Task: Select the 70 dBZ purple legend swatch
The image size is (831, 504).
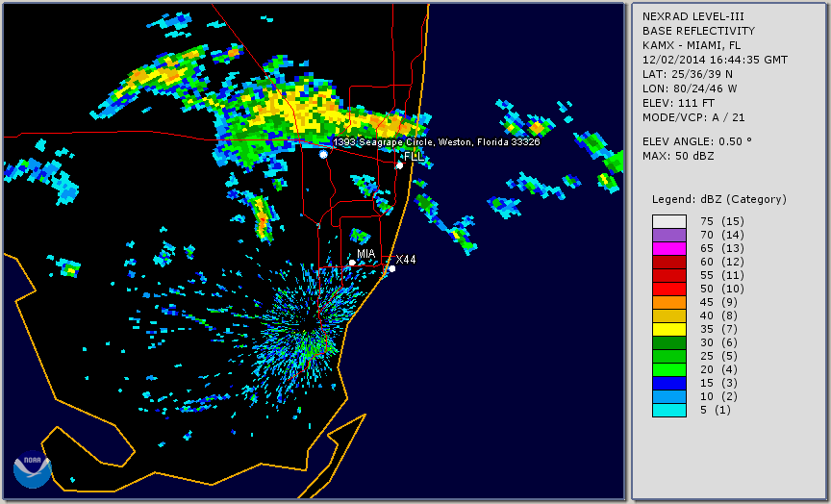Action: pyautogui.click(x=669, y=235)
